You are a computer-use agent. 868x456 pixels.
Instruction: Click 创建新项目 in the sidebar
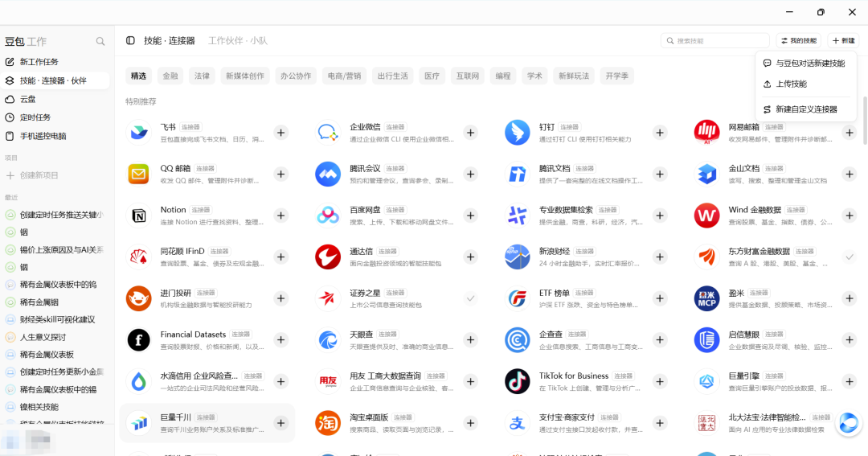click(55, 175)
